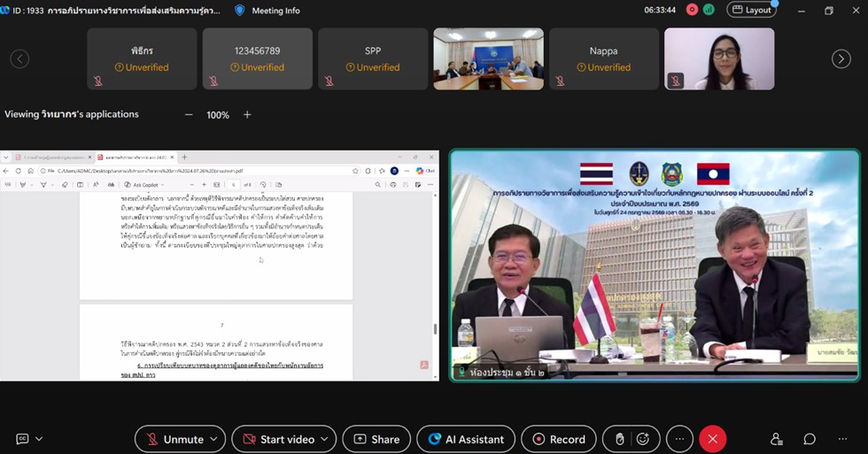868x454 pixels.
Task: Click the red leave meeting button
Action: click(712, 439)
